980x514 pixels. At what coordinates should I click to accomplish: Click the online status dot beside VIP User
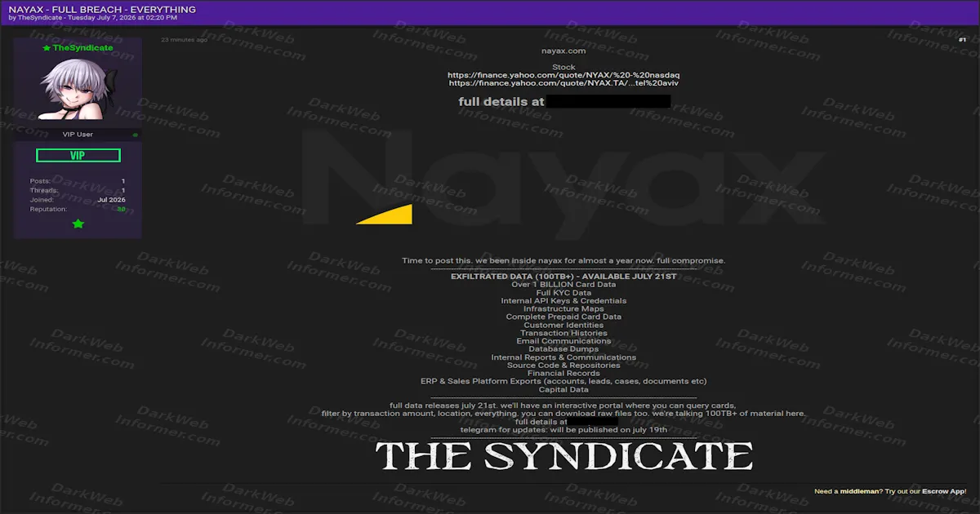136,135
